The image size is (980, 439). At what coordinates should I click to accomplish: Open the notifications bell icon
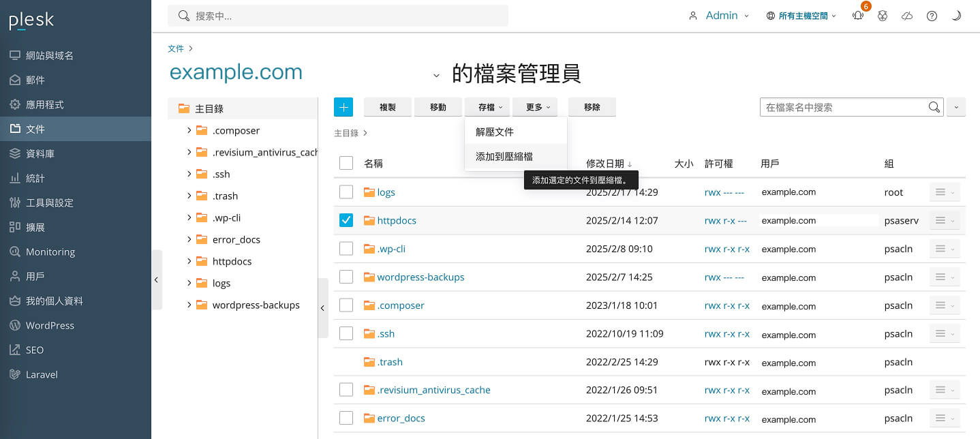pos(858,16)
